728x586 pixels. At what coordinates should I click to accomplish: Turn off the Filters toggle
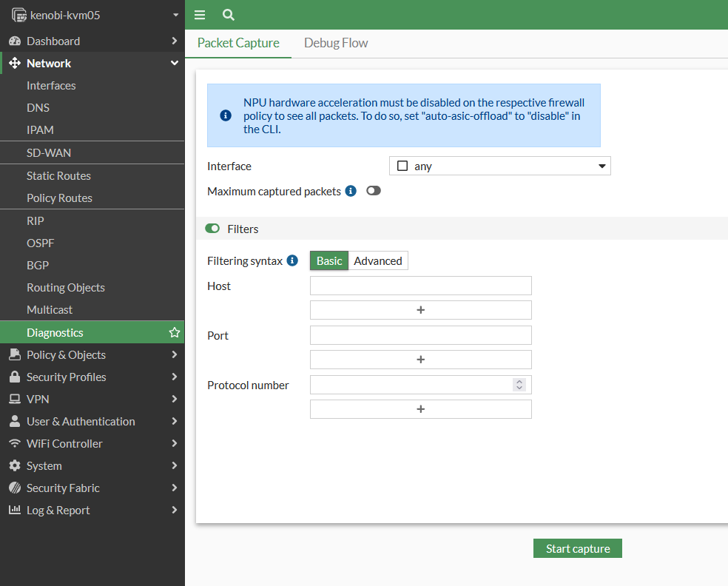[x=212, y=229]
